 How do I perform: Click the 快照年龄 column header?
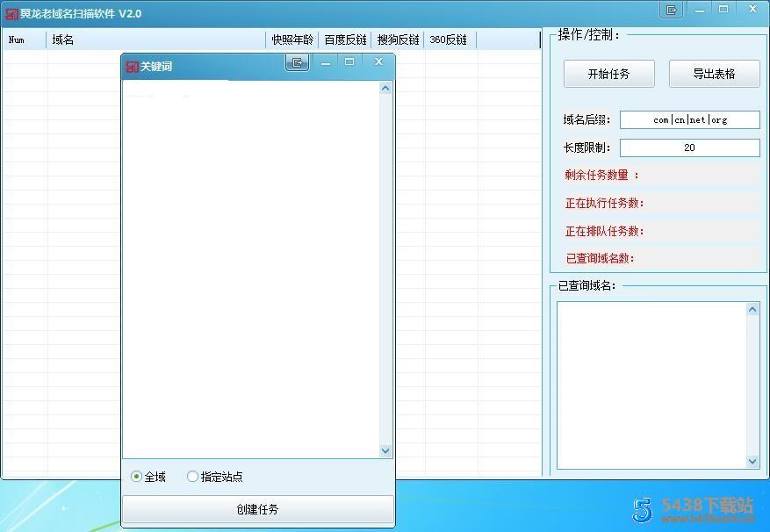click(x=292, y=40)
